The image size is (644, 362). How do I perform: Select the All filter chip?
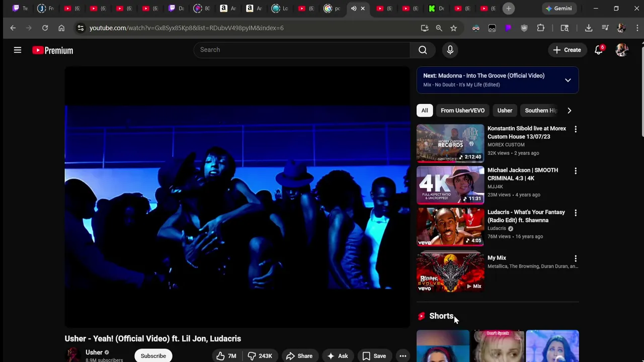point(425,111)
